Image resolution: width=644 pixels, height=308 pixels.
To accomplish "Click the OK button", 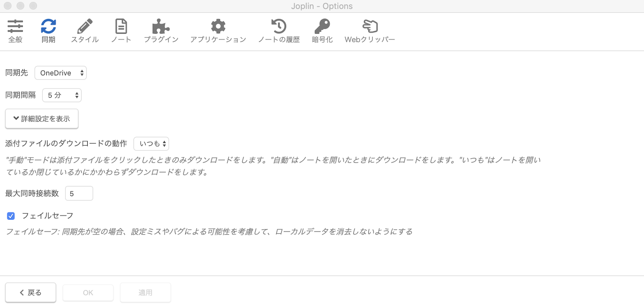I will pyautogui.click(x=88, y=293).
